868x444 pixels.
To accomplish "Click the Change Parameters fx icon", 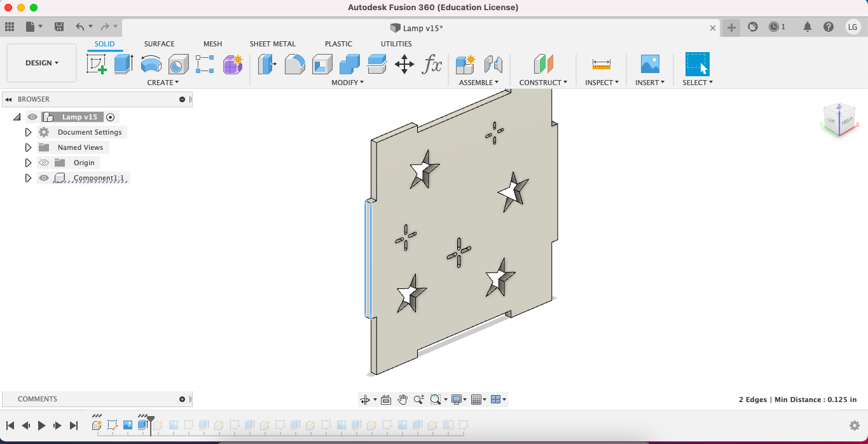I will click(432, 64).
